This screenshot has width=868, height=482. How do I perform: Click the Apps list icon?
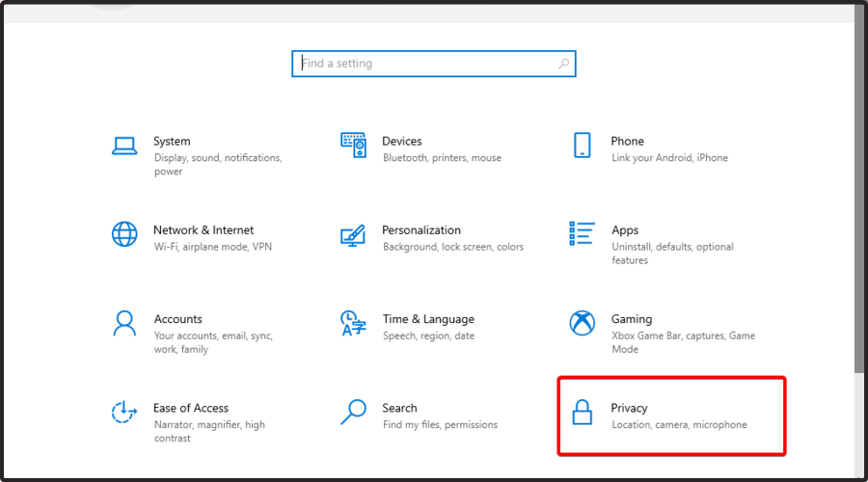[x=582, y=233]
